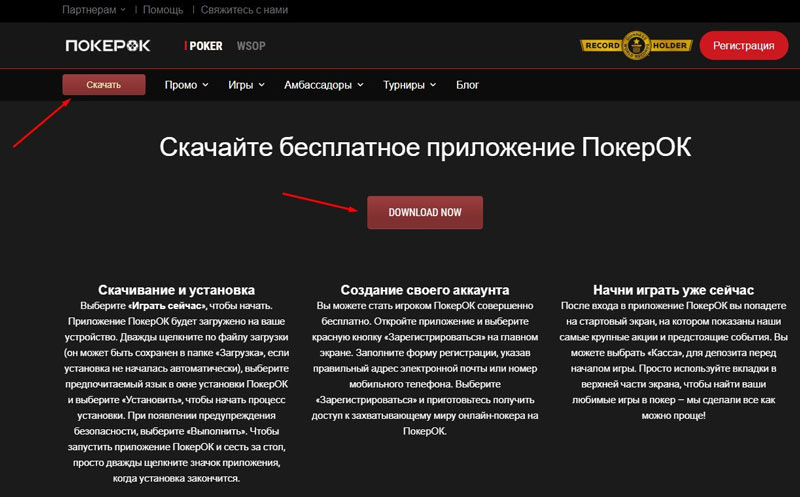Click the Record Holder Guinness badge
Image resolution: width=800 pixels, height=497 pixels.
click(636, 45)
